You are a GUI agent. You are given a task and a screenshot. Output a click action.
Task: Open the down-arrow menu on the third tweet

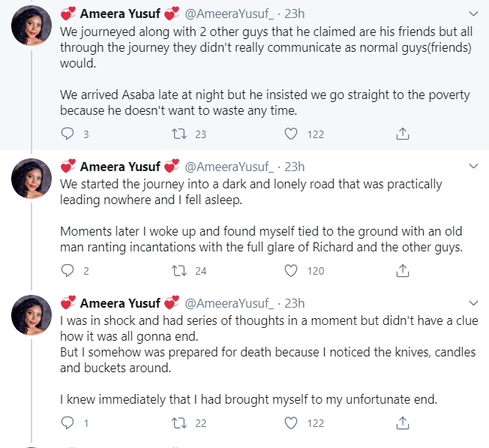[x=472, y=303]
